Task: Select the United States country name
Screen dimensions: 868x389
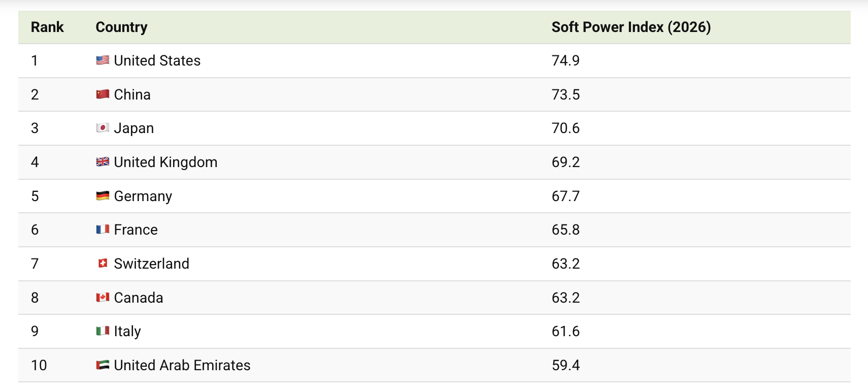Action: (x=157, y=61)
